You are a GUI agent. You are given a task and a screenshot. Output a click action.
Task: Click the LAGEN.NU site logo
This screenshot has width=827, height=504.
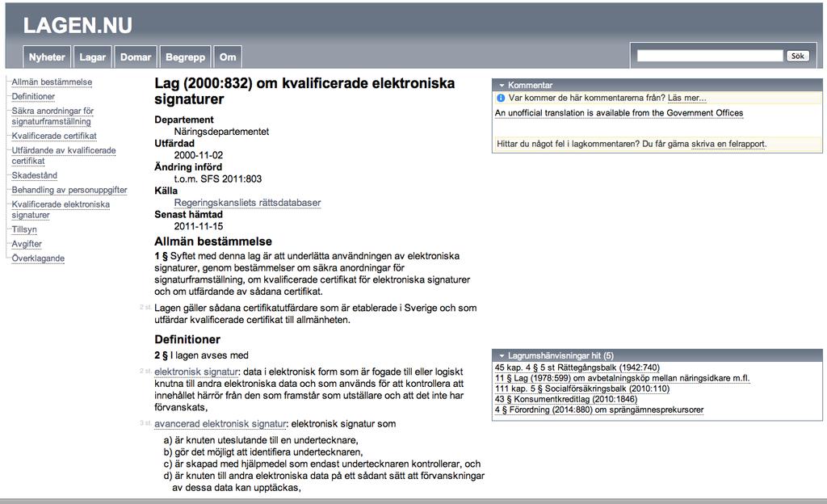(x=78, y=25)
